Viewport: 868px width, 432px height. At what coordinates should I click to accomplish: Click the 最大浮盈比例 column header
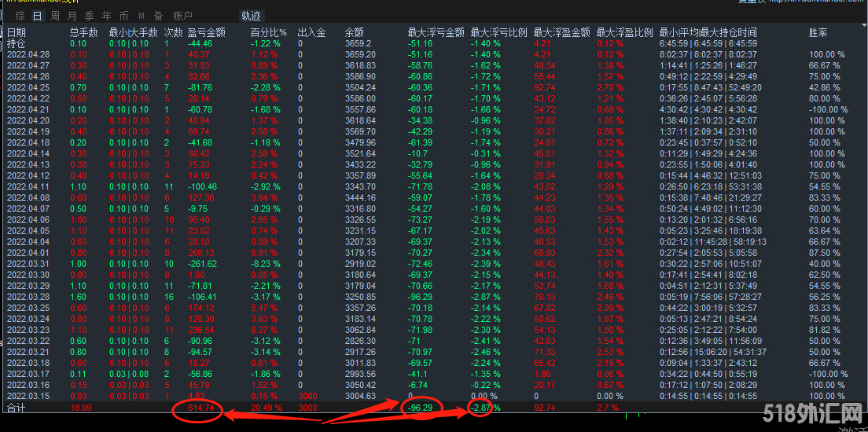pyautogui.click(x=625, y=33)
